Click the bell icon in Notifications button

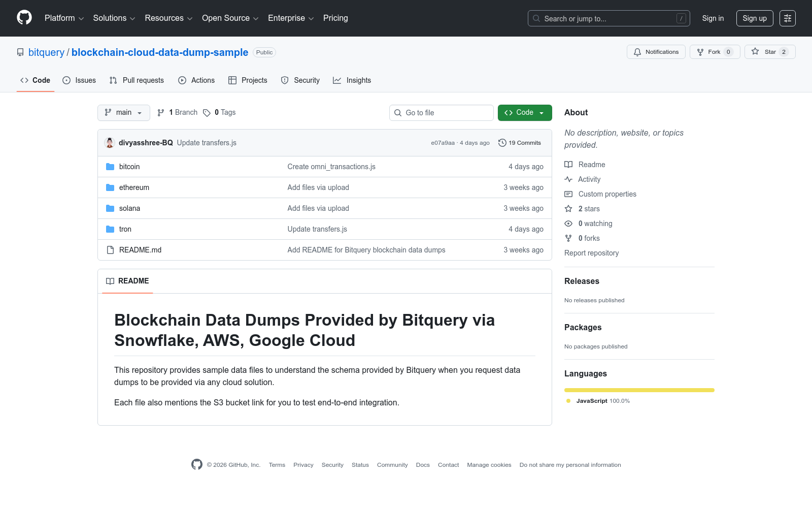point(637,52)
